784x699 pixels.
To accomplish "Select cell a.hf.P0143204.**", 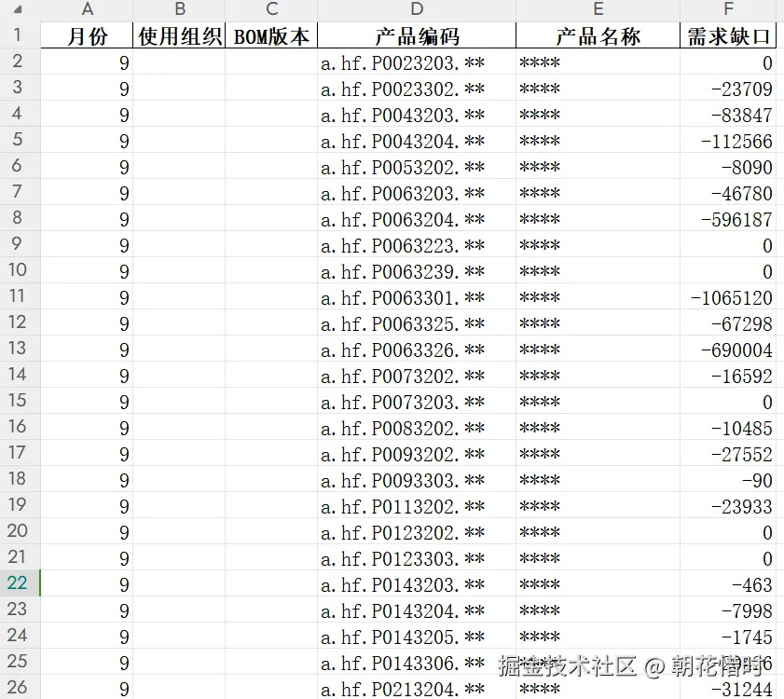I will [x=417, y=610].
